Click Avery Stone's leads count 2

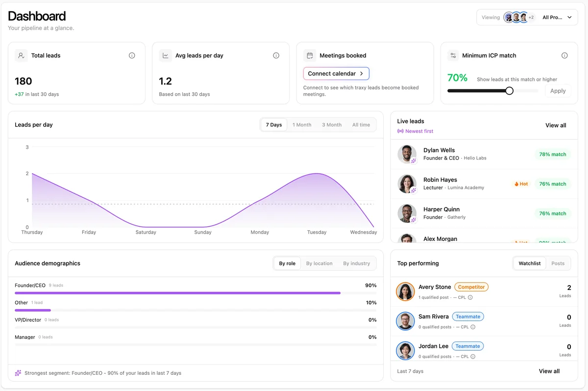tap(569, 287)
